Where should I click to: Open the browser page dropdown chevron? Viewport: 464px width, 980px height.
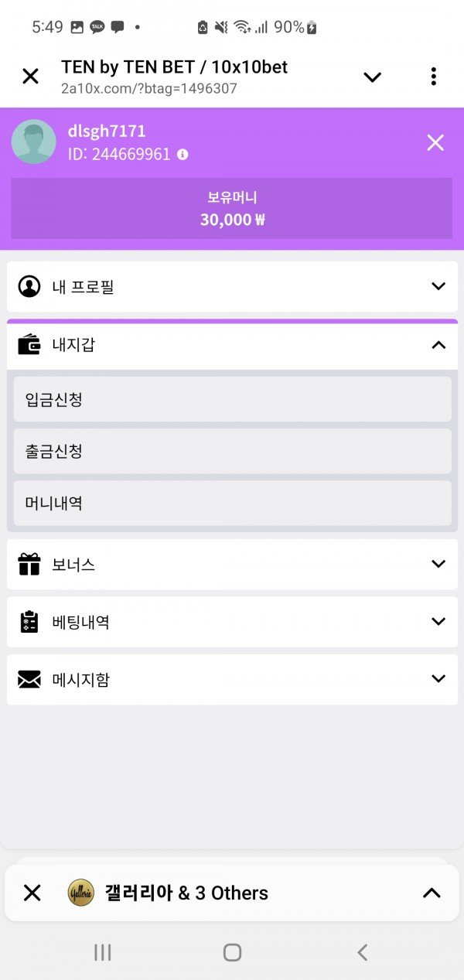(373, 77)
